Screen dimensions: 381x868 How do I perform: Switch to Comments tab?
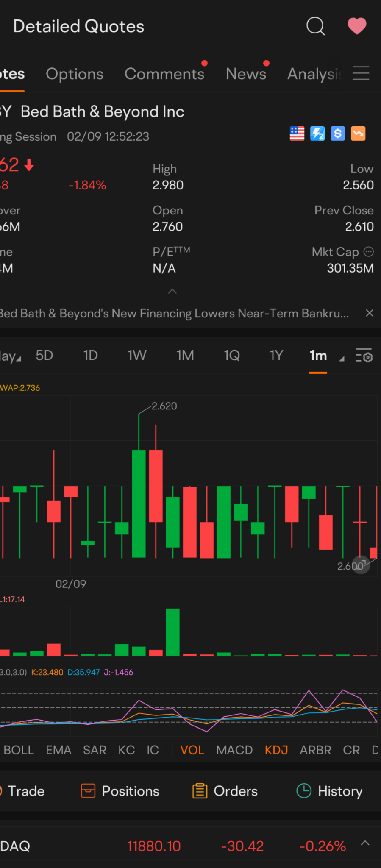pyautogui.click(x=164, y=74)
